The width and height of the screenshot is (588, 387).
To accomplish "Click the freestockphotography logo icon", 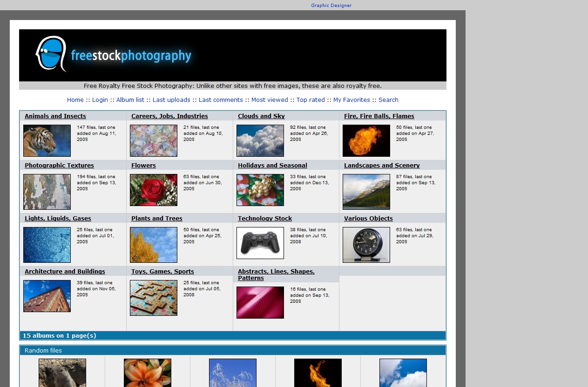I will coord(51,54).
